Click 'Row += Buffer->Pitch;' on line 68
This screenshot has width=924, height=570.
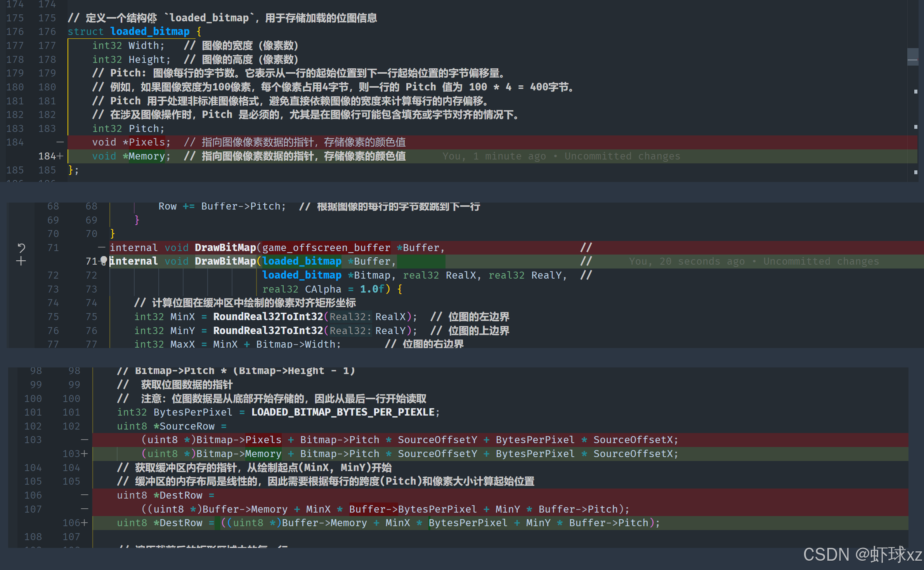pyautogui.click(x=222, y=206)
